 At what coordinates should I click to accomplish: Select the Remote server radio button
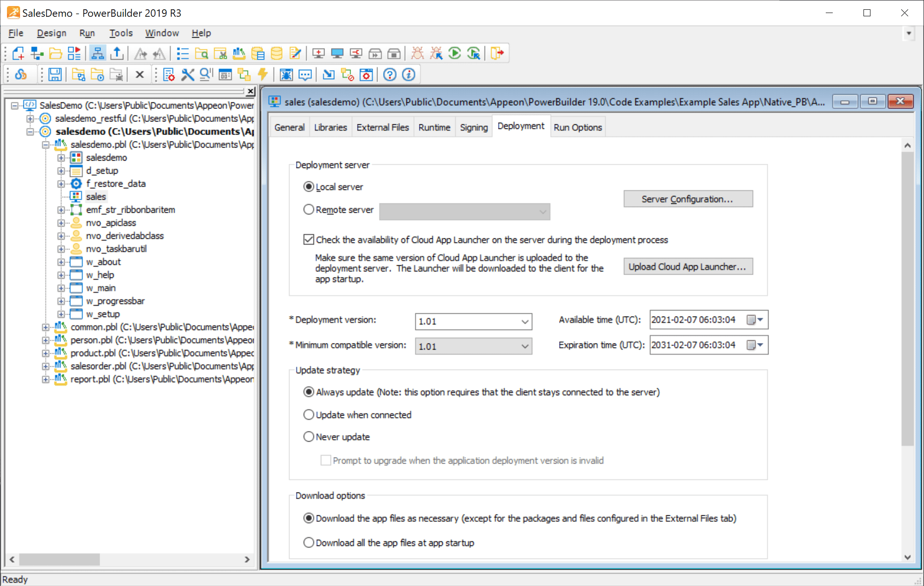point(308,209)
